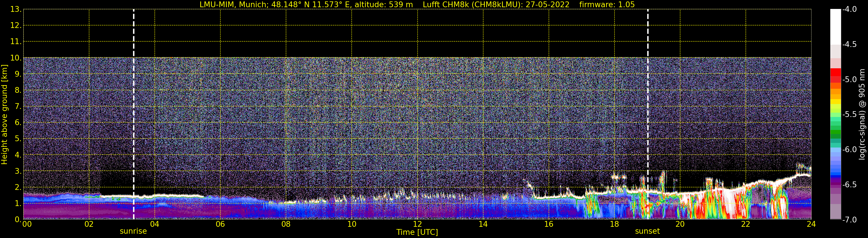Click the "10" tick on the time axis
The width and height of the screenshot is (868, 238).
(352, 224)
